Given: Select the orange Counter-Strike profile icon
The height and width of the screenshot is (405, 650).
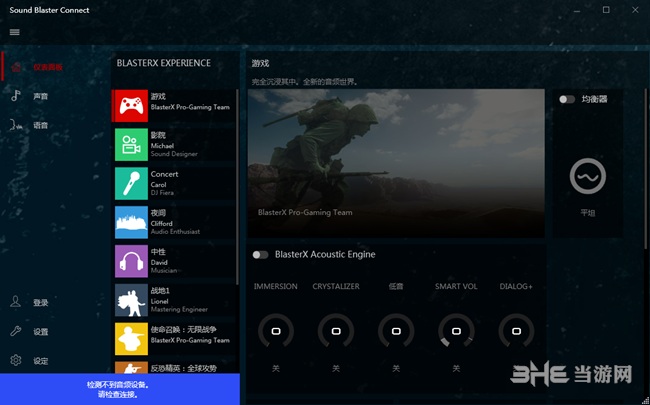Looking at the screenshot, I should (x=131, y=367).
